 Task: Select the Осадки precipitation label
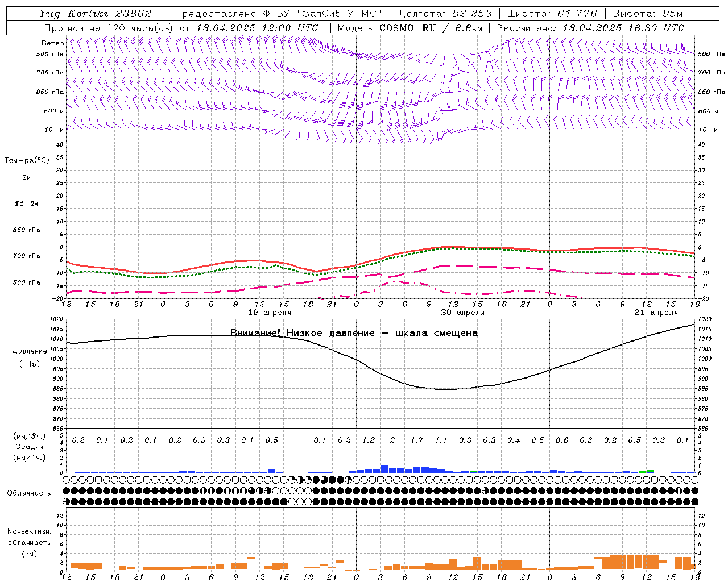pos(30,447)
